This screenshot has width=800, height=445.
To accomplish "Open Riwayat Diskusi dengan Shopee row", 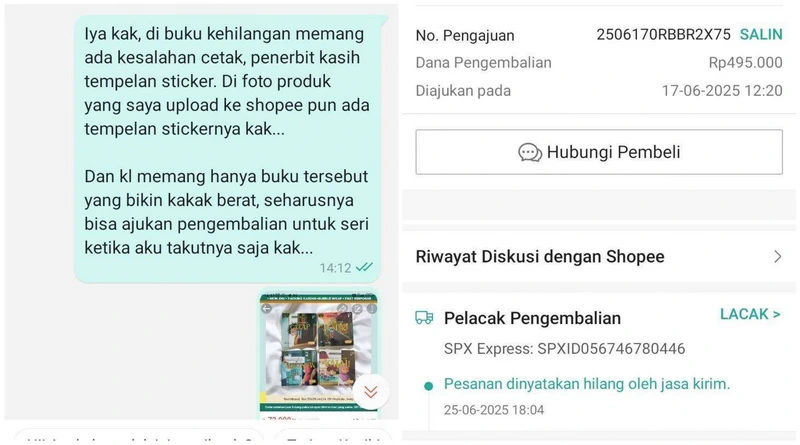I will pyautogui.click(x=599, y=257).
